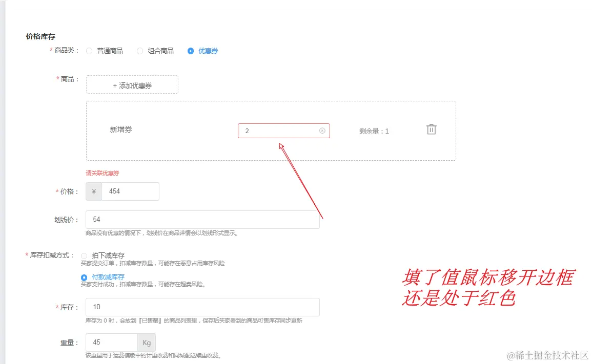The image size is (592, 364).
Task: Click the 划线价 hint text below the field
Action: pos(162,233)
